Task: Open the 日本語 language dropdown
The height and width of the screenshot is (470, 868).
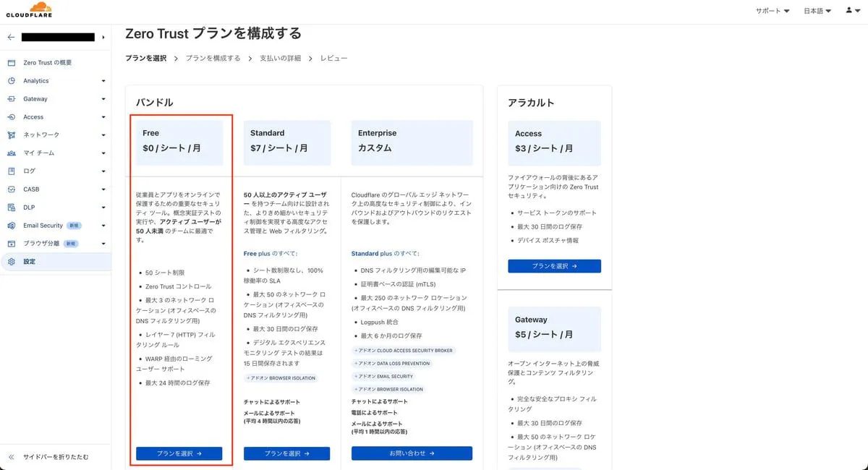Action: point(817,11)
